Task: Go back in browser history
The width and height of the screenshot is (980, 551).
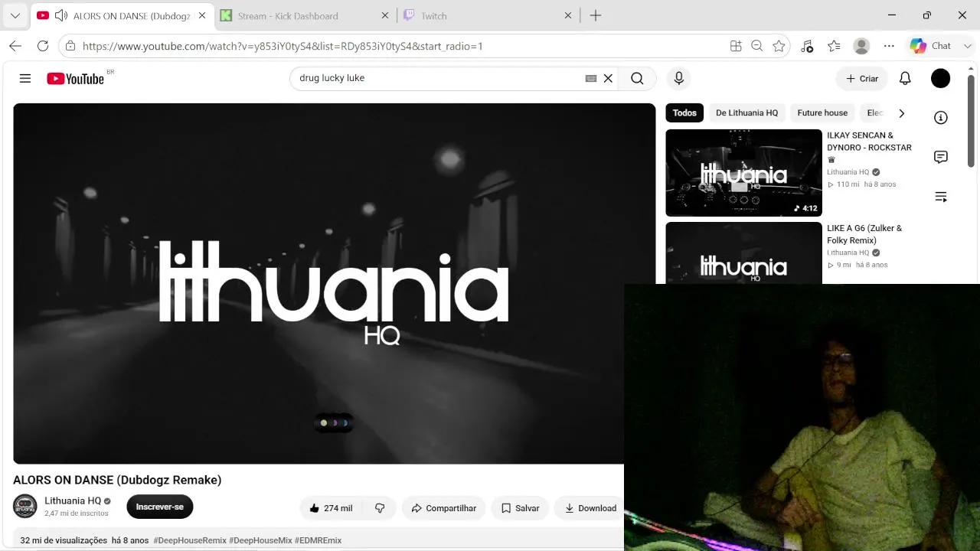Action: (x=15, y=46)
